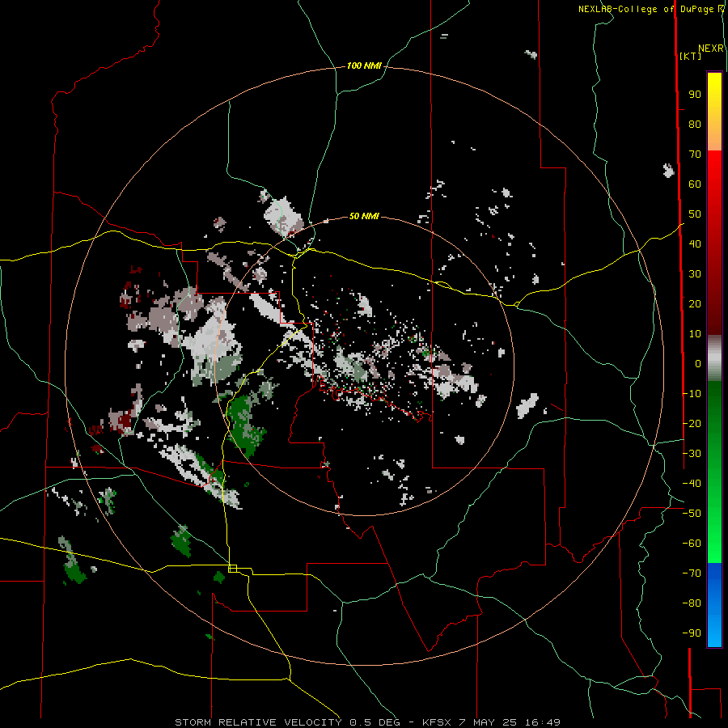Image resolution: width=728 pixels, height=728 pixels.
Task: Click the positive 70 value on velocity scale
Action: pos(695,154)
